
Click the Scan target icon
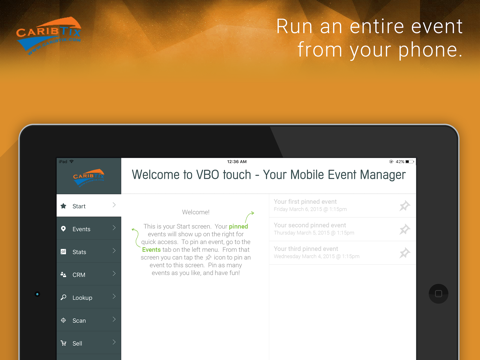tap(63, 320)
